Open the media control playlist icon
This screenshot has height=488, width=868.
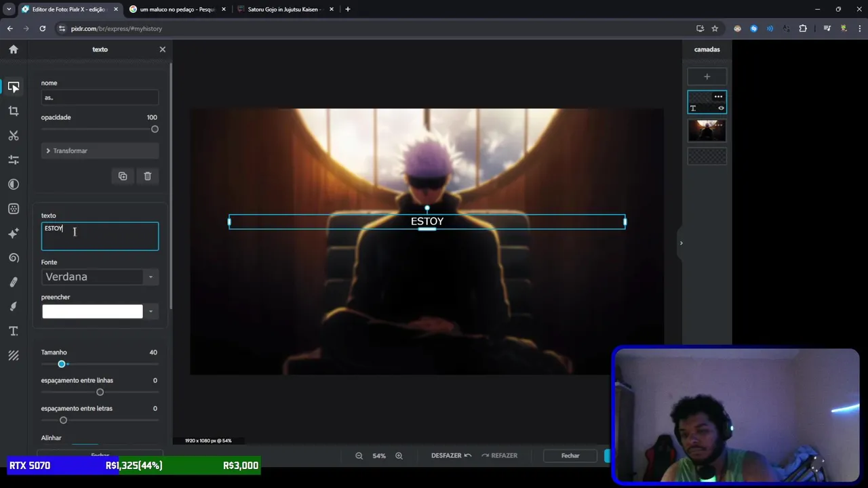(827, 28)
